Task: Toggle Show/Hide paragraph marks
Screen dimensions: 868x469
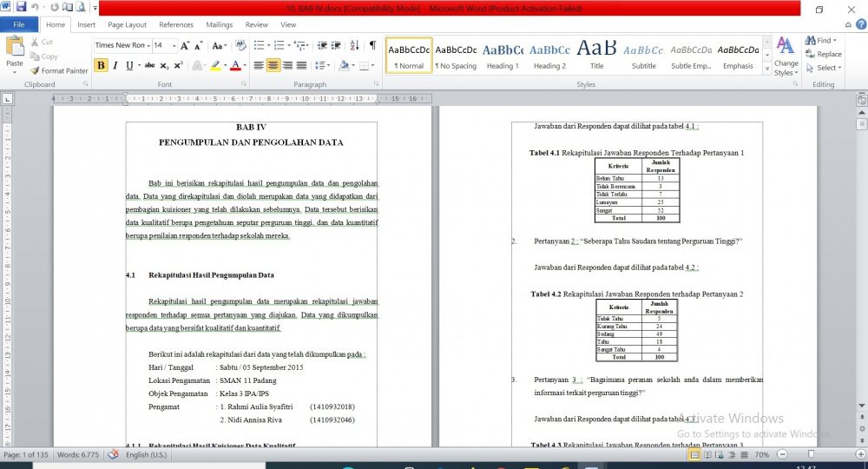Action: pyautogui.click(x=372, y=45)
